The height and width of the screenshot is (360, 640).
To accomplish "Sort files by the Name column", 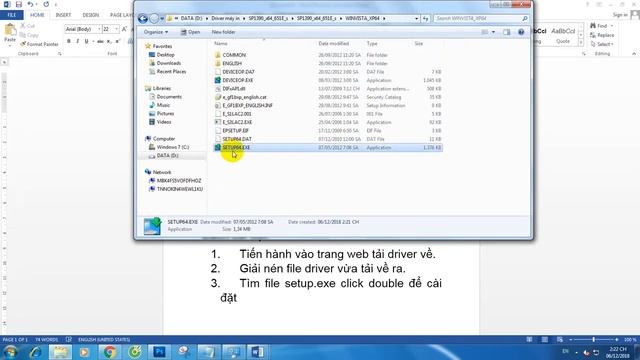I will point(221,44).
